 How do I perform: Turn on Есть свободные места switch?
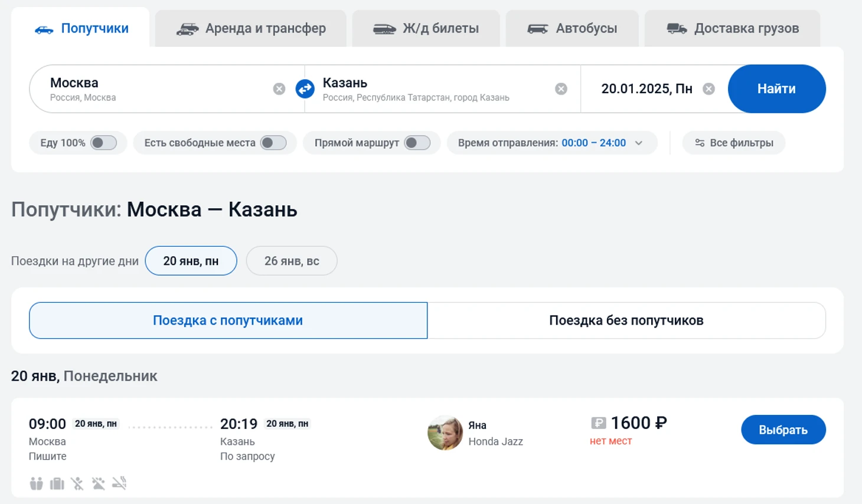coord(273,143)
